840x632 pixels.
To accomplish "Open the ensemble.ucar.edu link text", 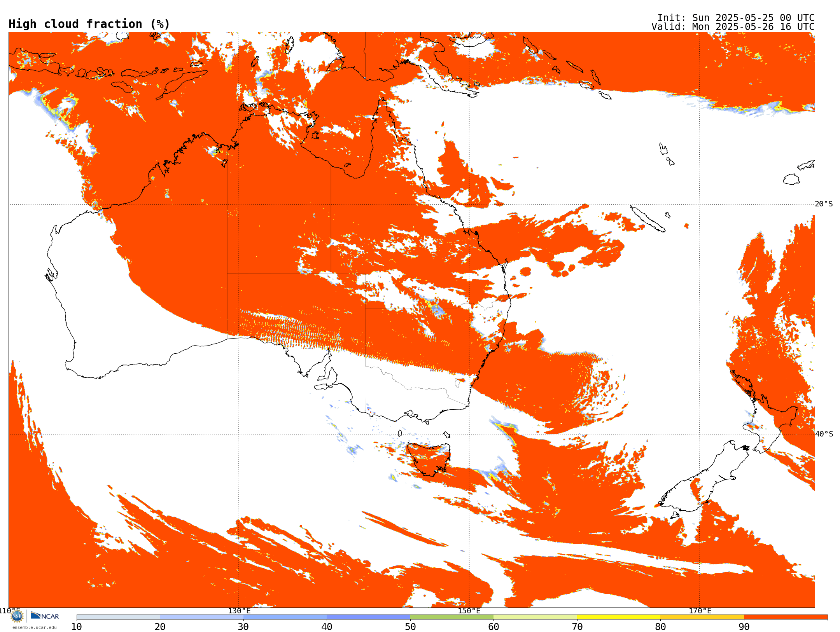I will click(x=34, y=627).
